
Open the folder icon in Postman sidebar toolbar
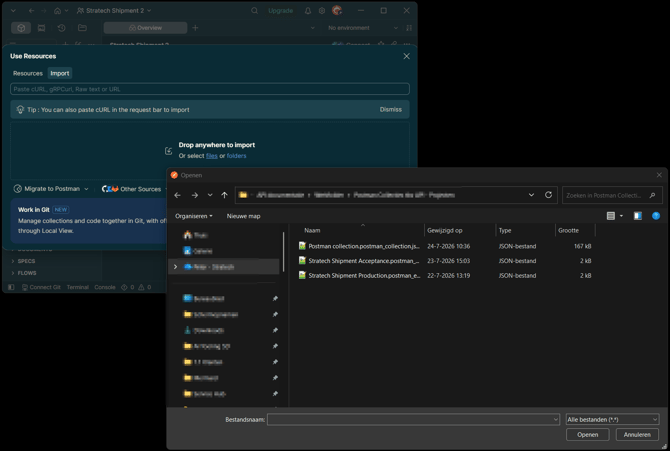pyautogui.click(x=82, y=28)
